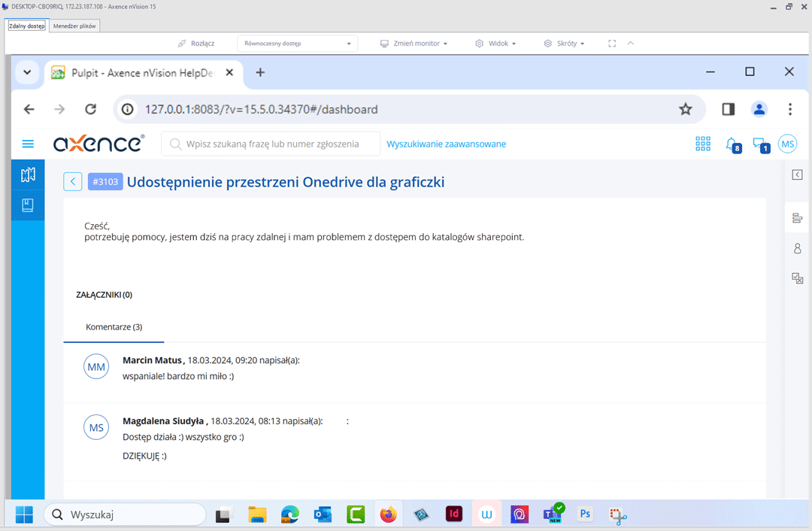Image resolution: width=812 pixels, height=531 pixels.
Task: Open the ticket details panel icon
Action: [x=797, y=217]
